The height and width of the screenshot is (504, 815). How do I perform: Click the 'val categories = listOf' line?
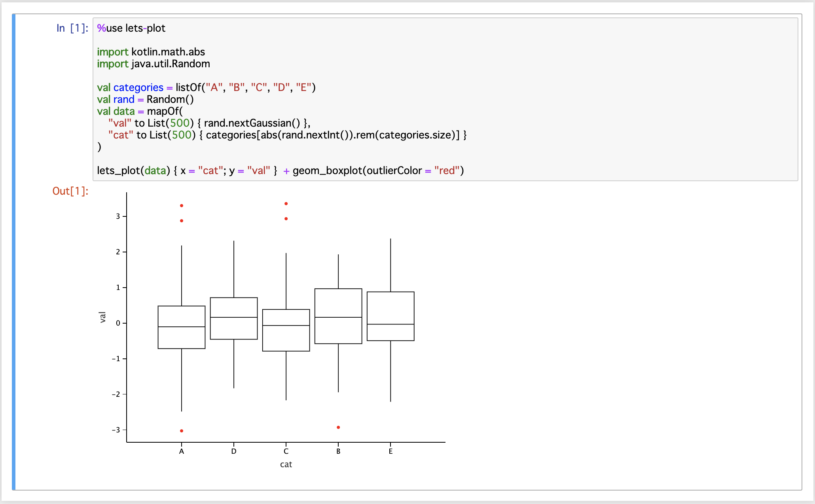[206, 87]
